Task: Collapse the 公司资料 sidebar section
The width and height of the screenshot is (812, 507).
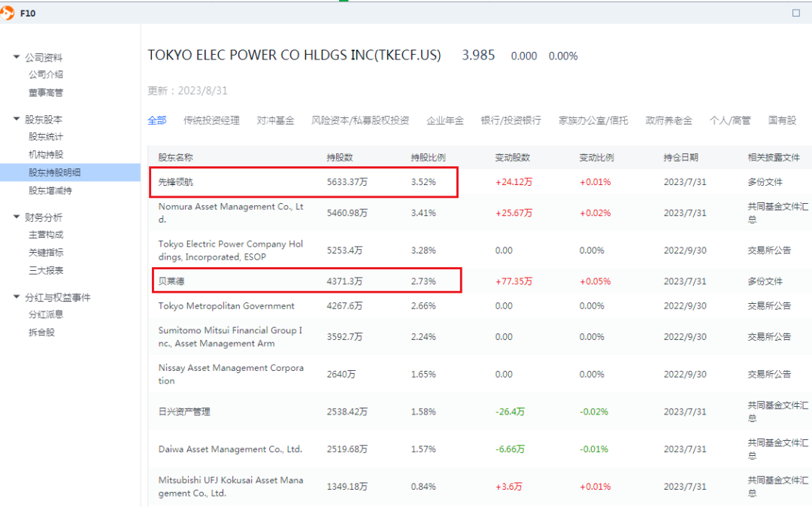Action: (x=16, y=57)
